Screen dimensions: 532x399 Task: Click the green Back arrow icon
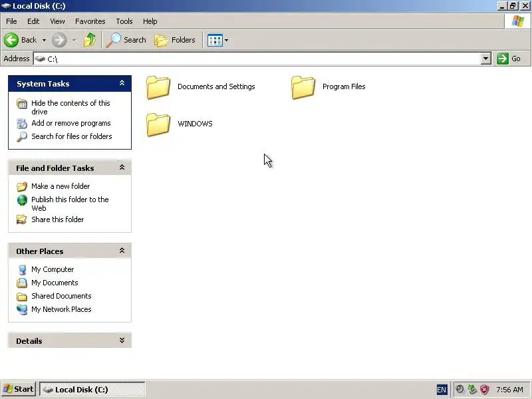(x=11, y=40)
